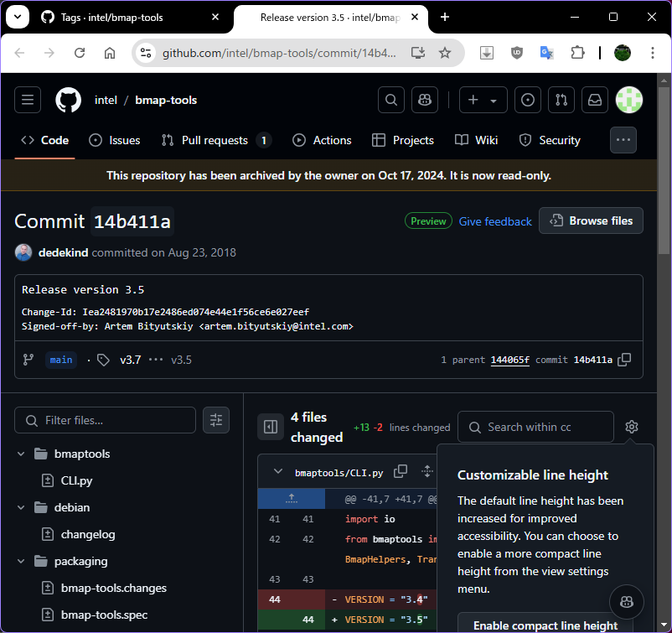Click the Filter files input field

click(x=105, y=420)
